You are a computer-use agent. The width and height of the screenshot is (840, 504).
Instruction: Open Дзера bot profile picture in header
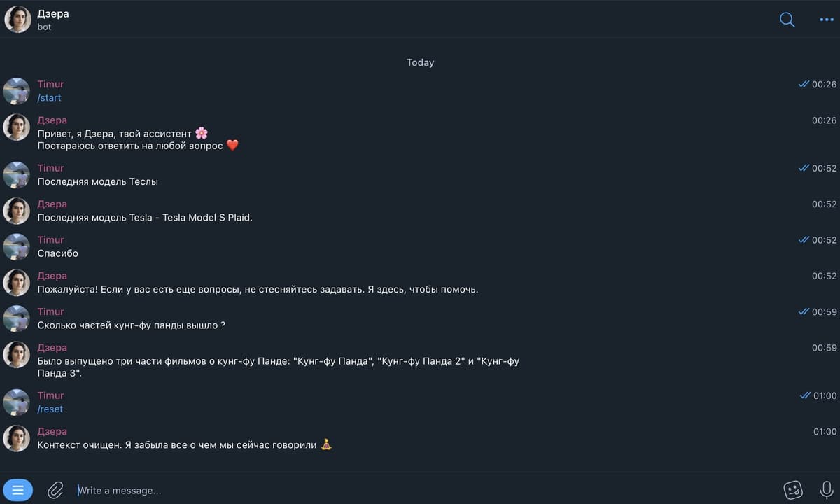click(x=17, y=20)
